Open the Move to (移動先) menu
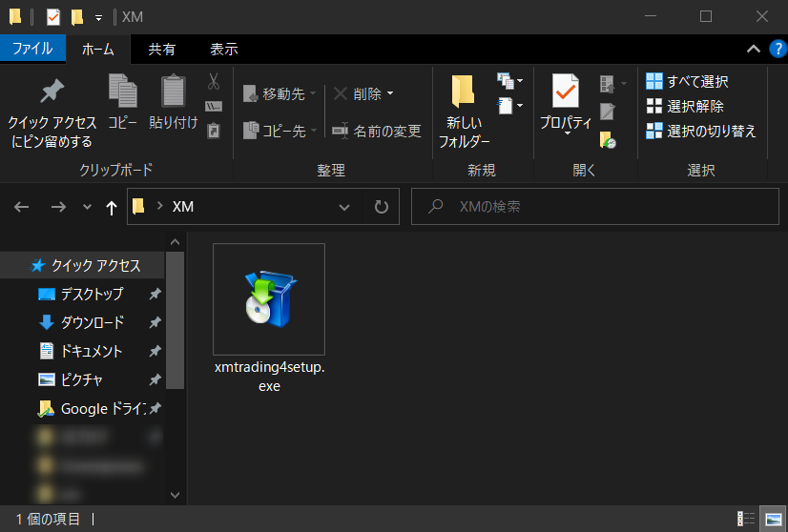This screenshot has width=788, height=532. (x=280, y=94)
